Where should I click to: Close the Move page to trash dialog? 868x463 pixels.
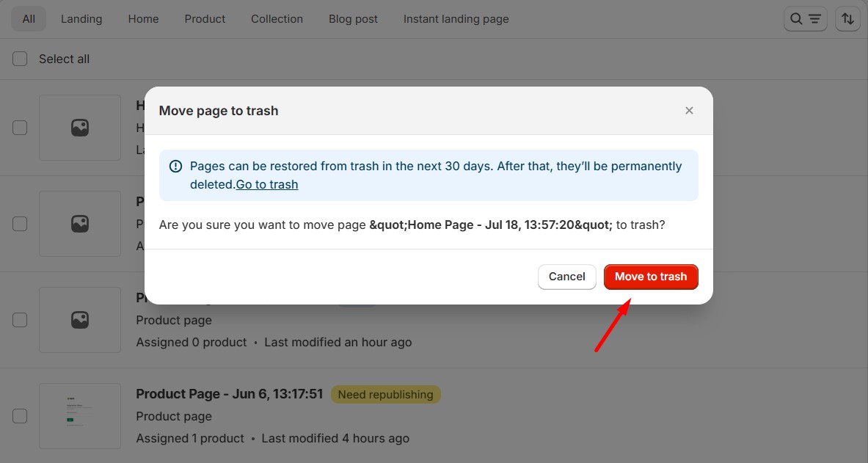pos(689,111)
